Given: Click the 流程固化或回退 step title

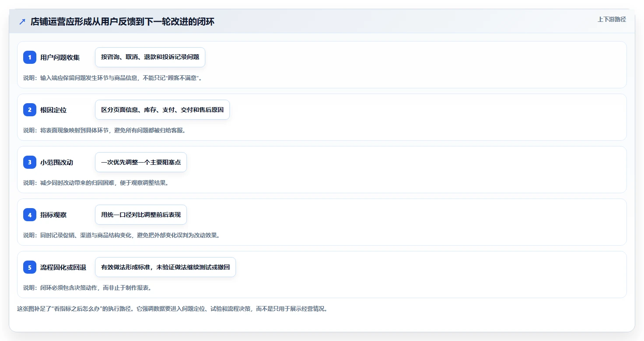Looking at the screenshot, I should (x=63, y=267).
